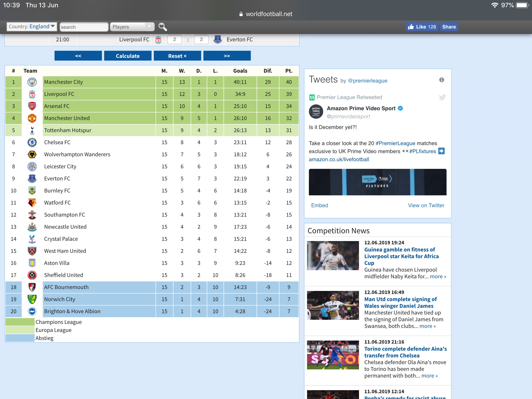Click Chelsea FC crest icon

tap(32, 142)
